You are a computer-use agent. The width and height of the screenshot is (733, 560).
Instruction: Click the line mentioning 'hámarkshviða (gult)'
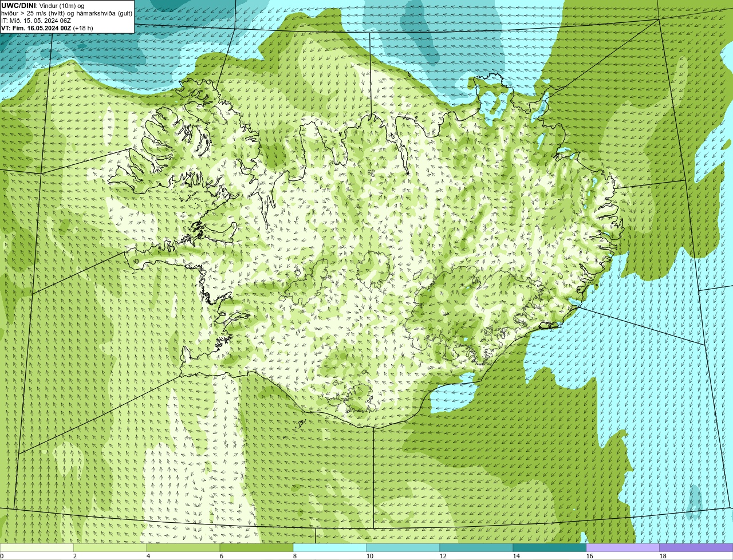click(66, 13)
